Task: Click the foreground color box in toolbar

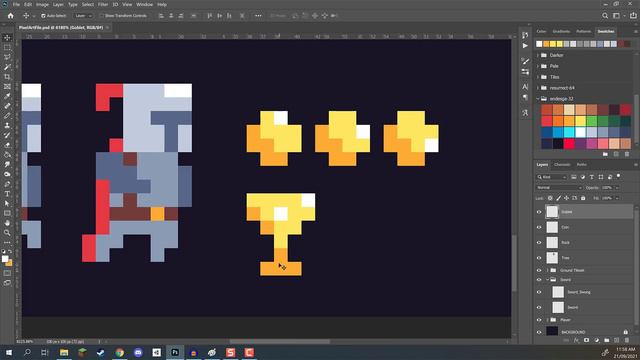Action: [x=5, y=259]
